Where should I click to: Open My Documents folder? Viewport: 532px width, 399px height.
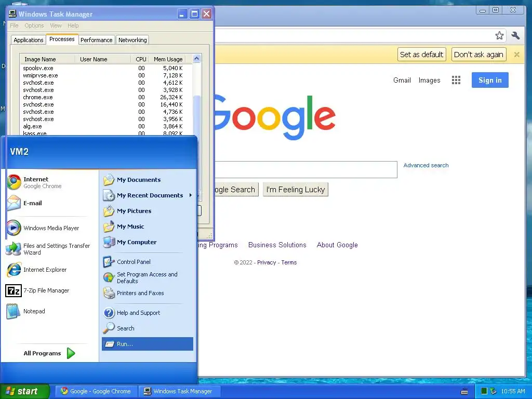[x=139, y=180]
